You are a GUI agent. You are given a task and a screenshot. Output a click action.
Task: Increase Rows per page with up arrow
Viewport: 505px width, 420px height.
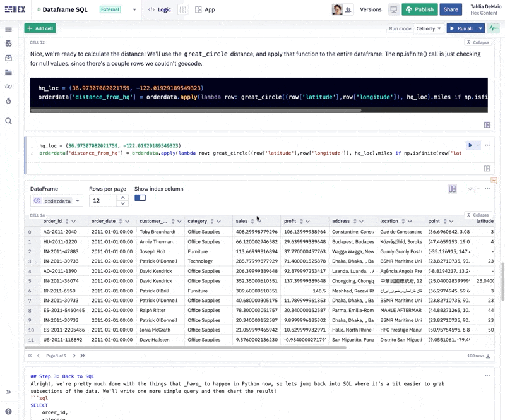pos(122,198)
